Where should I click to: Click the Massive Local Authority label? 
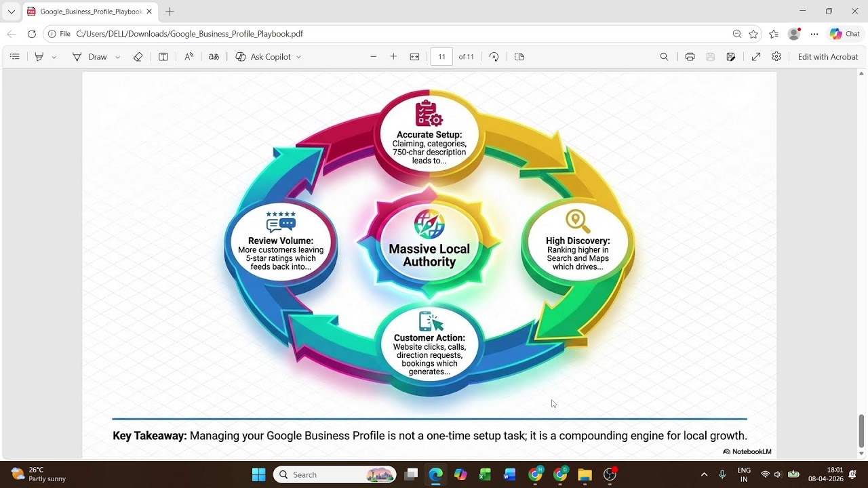(429, 256)
